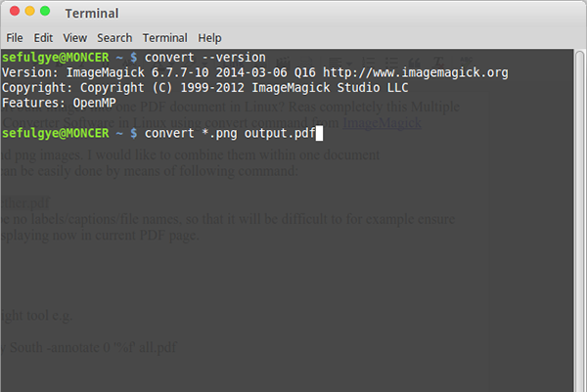This screenshot has height=392, width=587.
Task: Click the "convert --version" command text
Action: click(204, 59)
